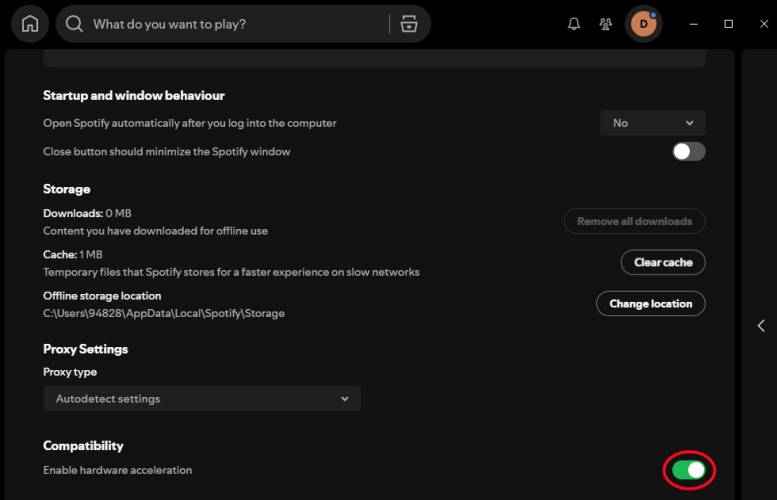777x500 pixels.
Task: Open the Browse icon in search bar
Action: [409, 24]
